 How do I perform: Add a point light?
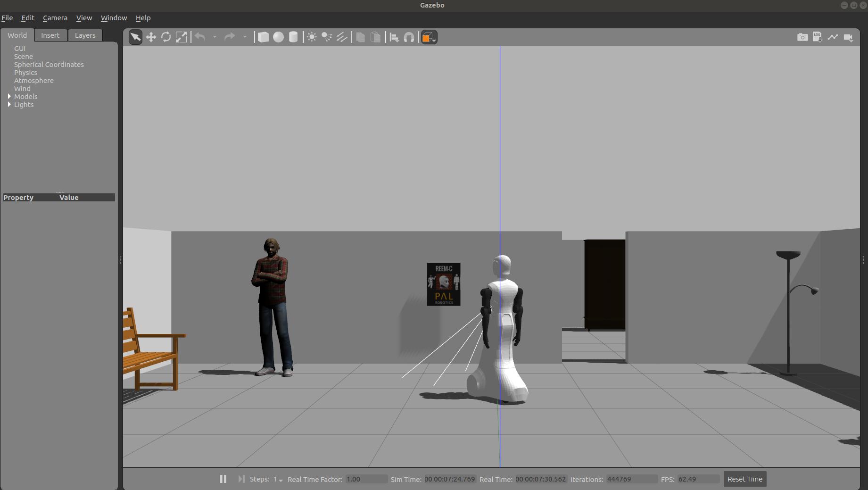(312, 37)
